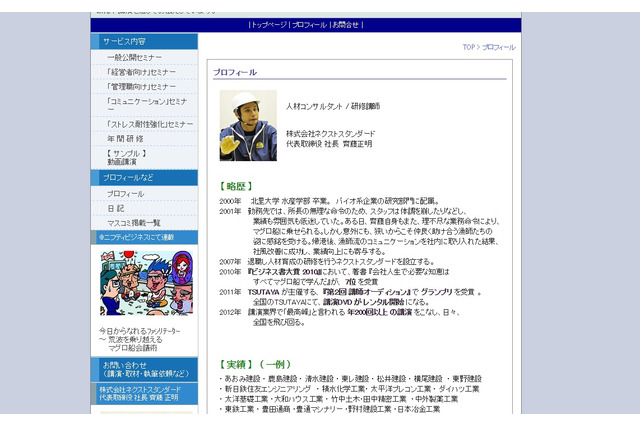Viewport: 640px width, 426px height.
Task: Go to 年間研修 in the sidebar
Action: coord(126,138)
